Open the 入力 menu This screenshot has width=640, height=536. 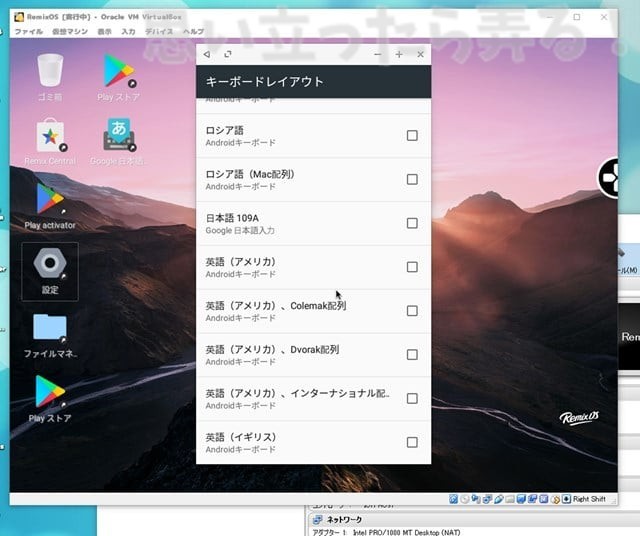tap(128, 31)
